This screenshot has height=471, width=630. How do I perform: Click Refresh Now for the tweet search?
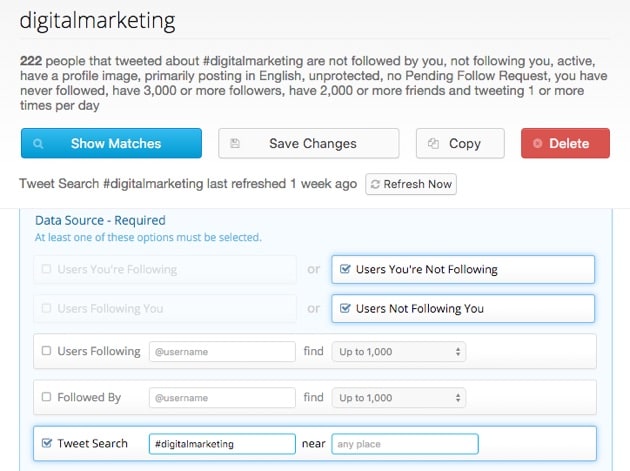tap(411, 184)
